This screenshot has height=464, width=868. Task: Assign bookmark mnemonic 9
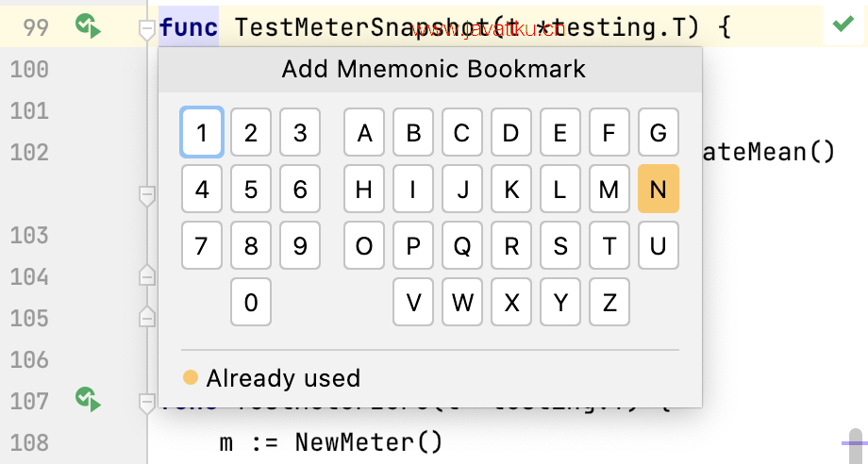pos(300,245)
